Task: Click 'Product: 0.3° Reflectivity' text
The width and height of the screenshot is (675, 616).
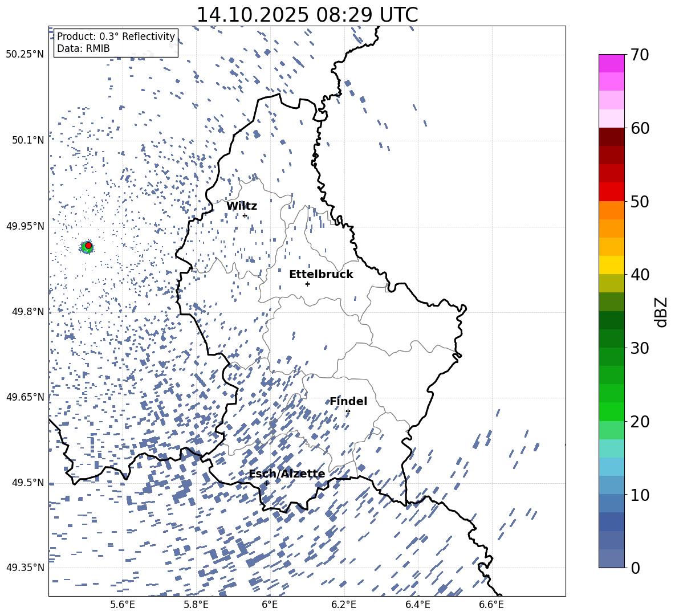Action: coord(116,36)
